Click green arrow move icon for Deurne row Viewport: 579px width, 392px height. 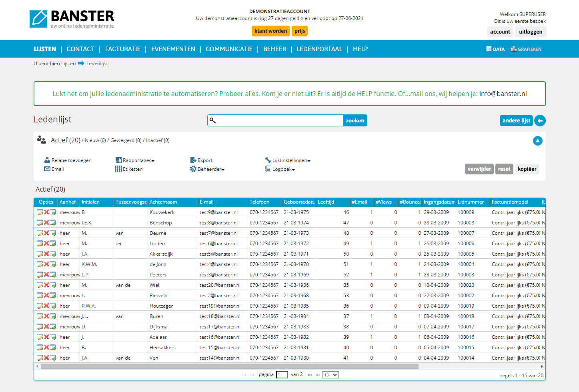point(53,233)
